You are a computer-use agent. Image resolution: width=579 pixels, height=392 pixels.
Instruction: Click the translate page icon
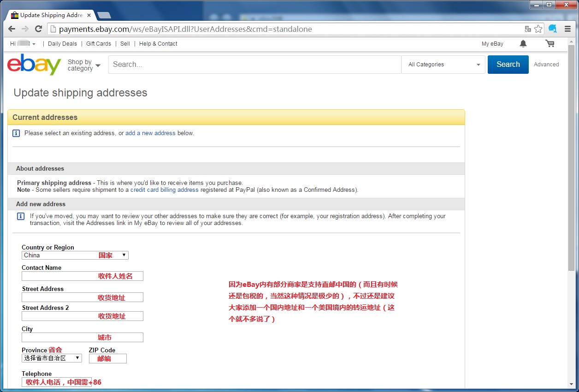[x=528, y=29]
